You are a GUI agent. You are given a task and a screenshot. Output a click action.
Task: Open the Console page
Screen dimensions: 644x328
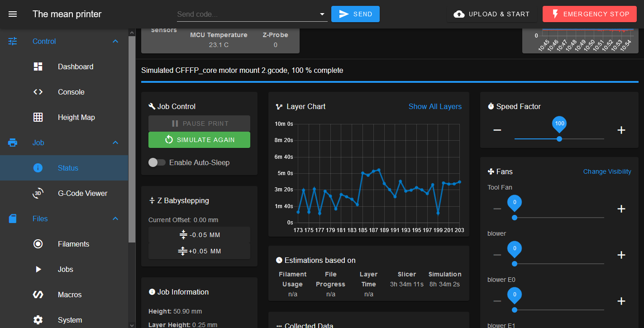coord(64,92)
